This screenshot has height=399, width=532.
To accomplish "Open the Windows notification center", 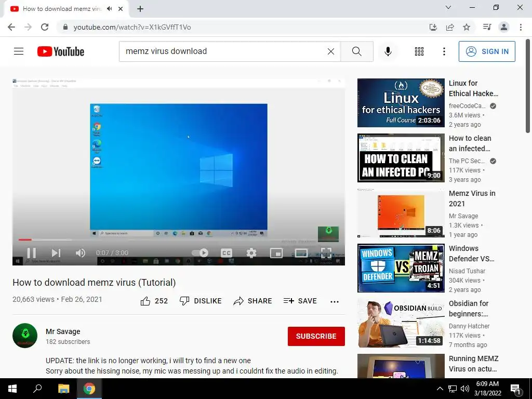I will (516, 389).
